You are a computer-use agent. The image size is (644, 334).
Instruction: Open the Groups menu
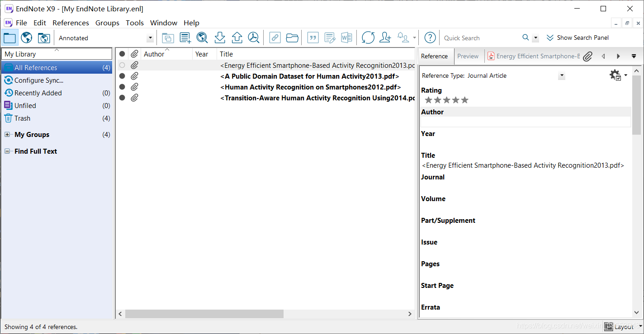click(x=107, y=23)
